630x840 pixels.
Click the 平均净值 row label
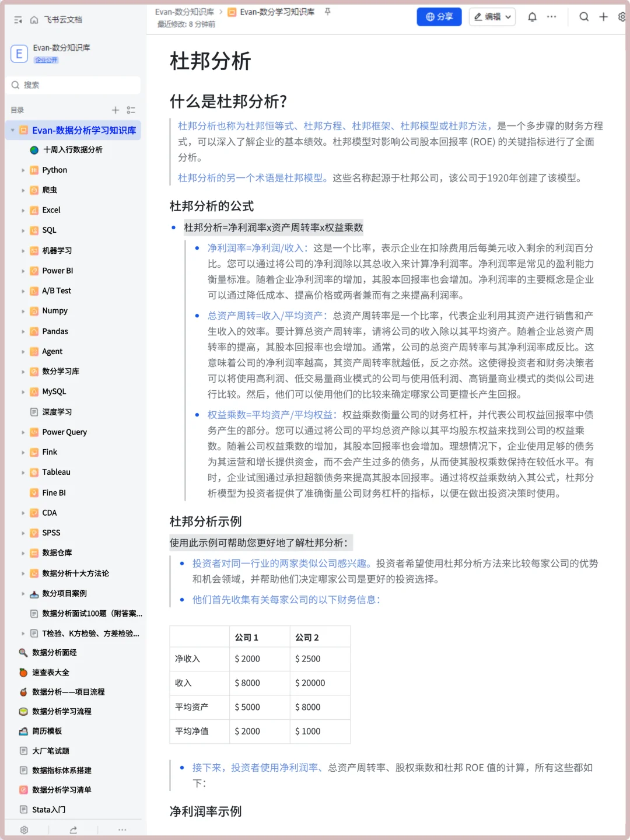(191, 731)
